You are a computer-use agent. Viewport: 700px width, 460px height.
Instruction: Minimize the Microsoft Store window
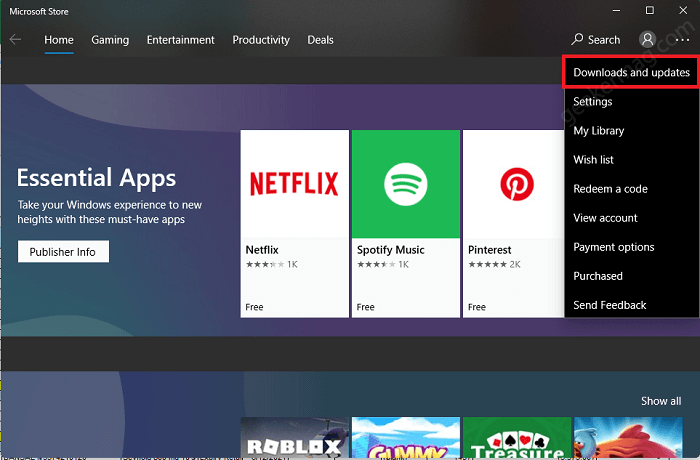(617, 10)
